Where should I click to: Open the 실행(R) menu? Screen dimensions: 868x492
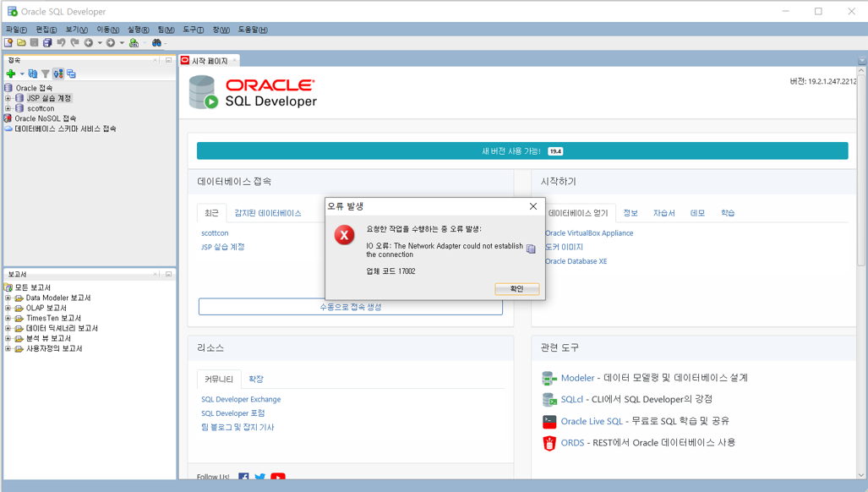[x=139, y=30]
